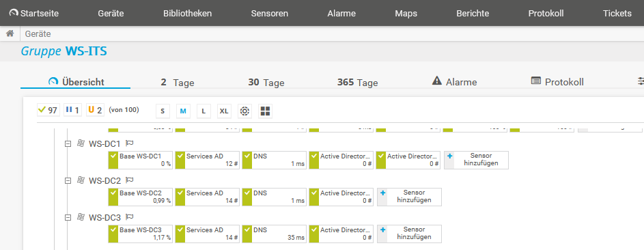
Task: Select size M view
Action: coord(183,111)
